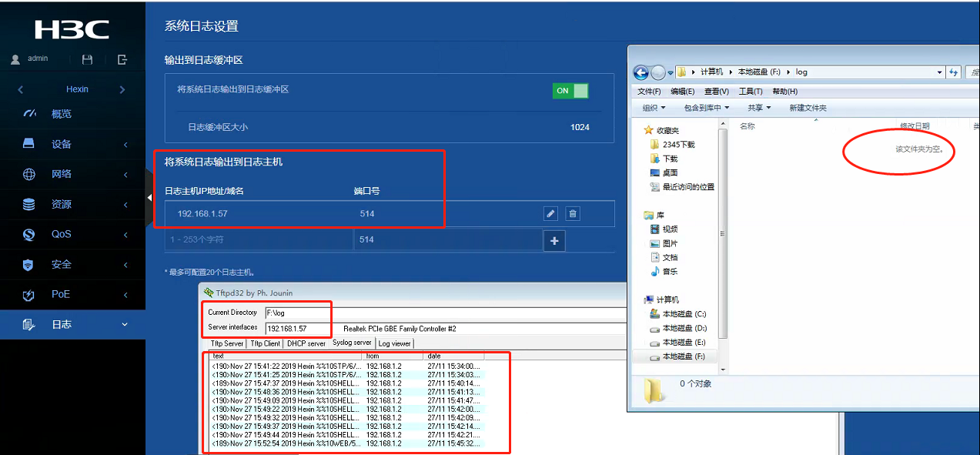Open 共享 dropdown in Explorer toolbar

point(759,109)
